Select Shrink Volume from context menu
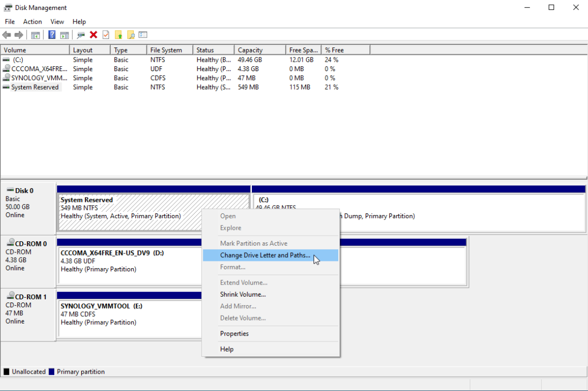The height and width of the screenshot is (391, 588). (243, 295)
